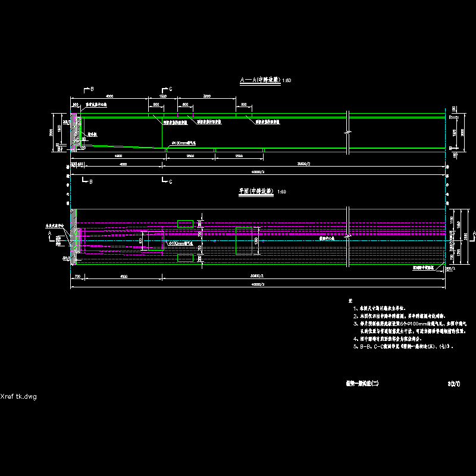The image size is (476, 476).
Task: Select the 40000/2 dimension under the plan view
Action: click(258, 284)
